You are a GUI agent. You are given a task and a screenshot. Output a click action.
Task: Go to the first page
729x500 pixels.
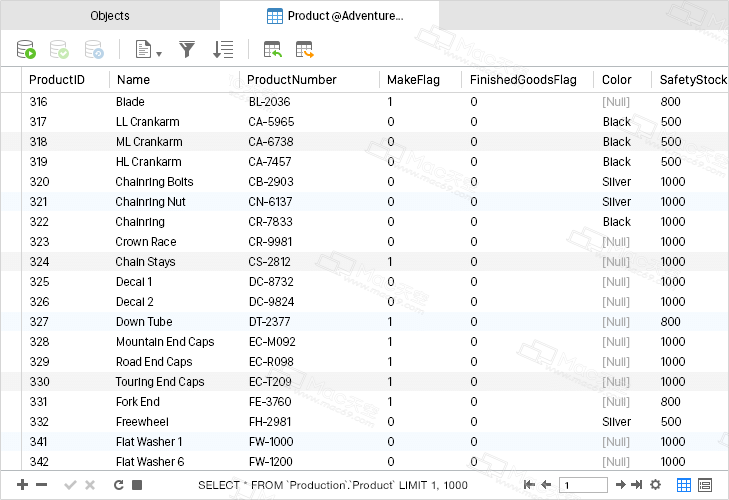[529, 485]
